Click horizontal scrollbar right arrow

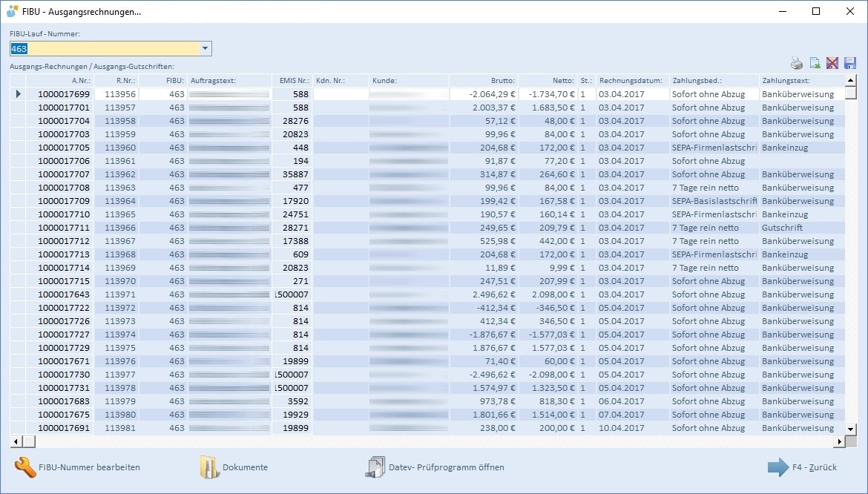pos(840,441)
